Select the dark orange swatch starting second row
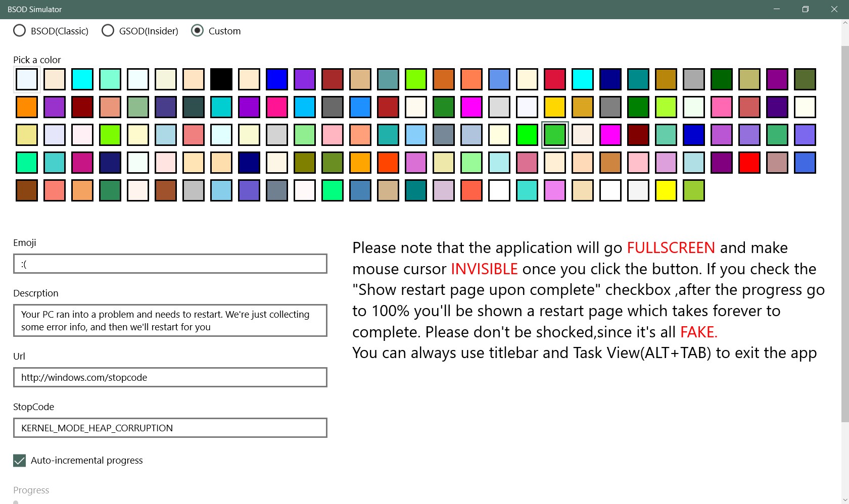849x504 pixels. click(27, 107)
